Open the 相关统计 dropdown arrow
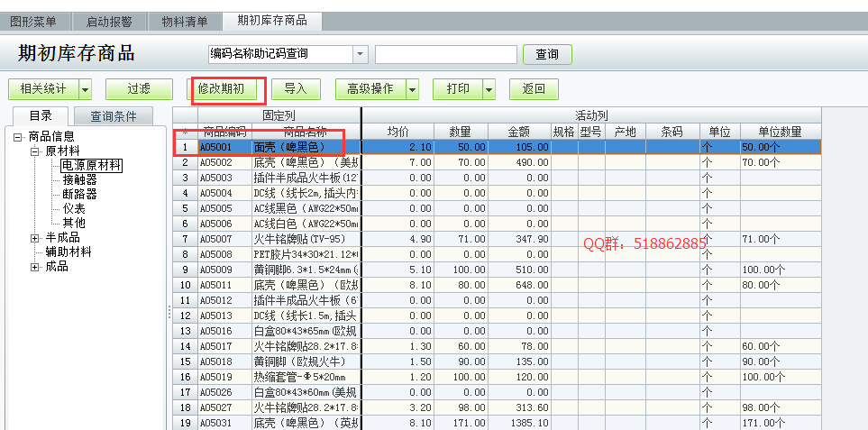The image size is (868, 430). tap(85, 89)
